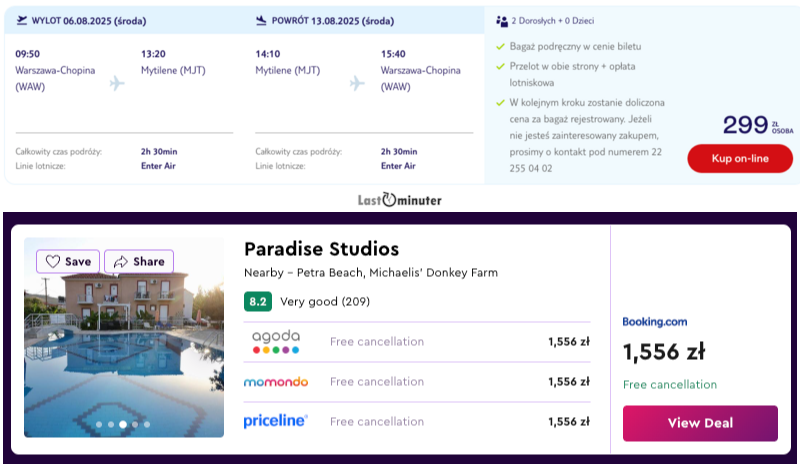Buy the flight with Kup on-line

pos(740,158)
